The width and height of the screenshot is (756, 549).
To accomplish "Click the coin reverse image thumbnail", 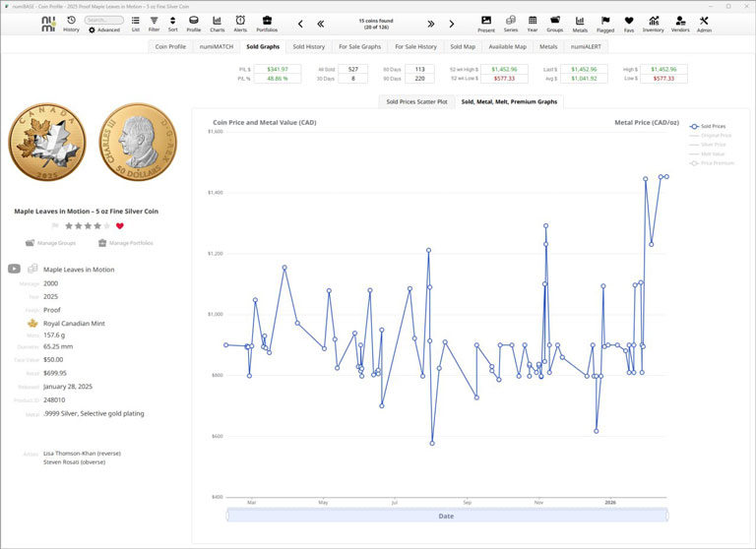I will [x=47, y=143].
